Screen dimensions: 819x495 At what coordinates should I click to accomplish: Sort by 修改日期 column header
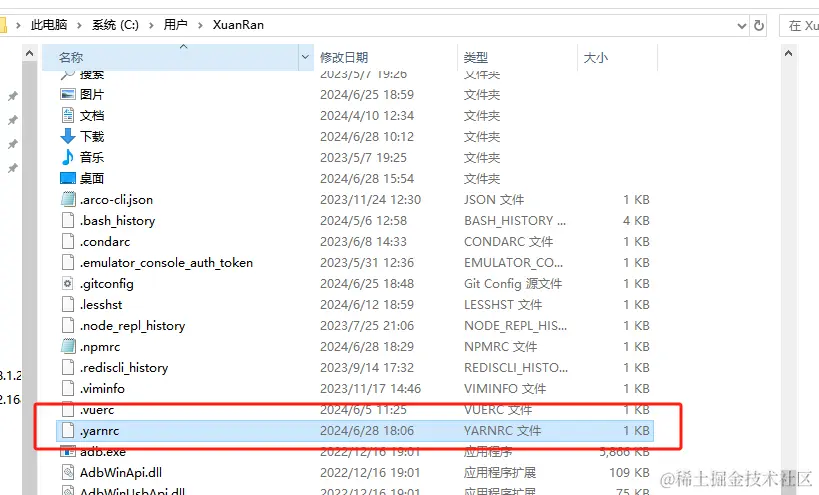click(385, 57)
